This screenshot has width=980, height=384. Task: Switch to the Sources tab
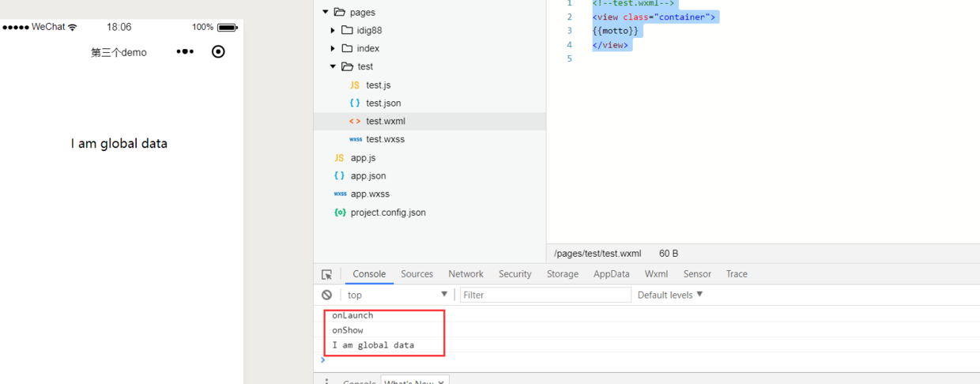click(x=416, y=274)
